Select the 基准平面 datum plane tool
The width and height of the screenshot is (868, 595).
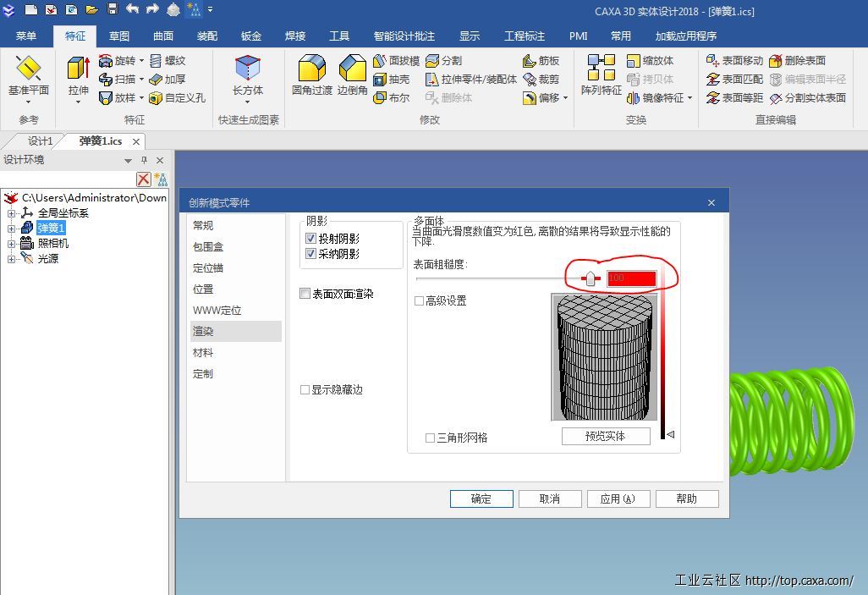click(28, 76)
